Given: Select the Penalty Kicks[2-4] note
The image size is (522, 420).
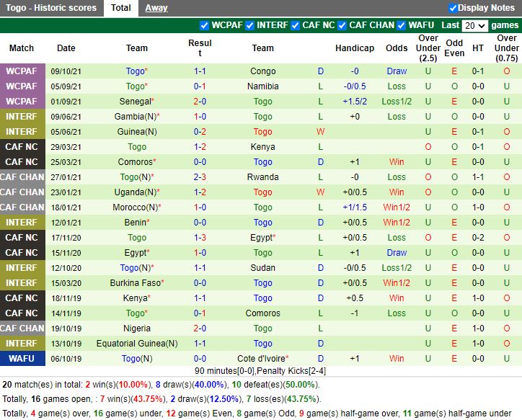Looking at the screenshot, I should (291, 371).
